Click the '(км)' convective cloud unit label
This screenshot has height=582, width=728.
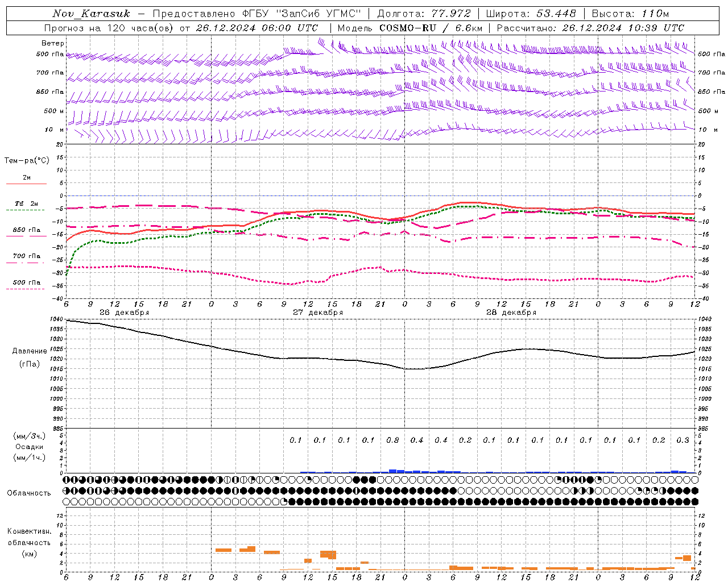[x=29, y=554]
